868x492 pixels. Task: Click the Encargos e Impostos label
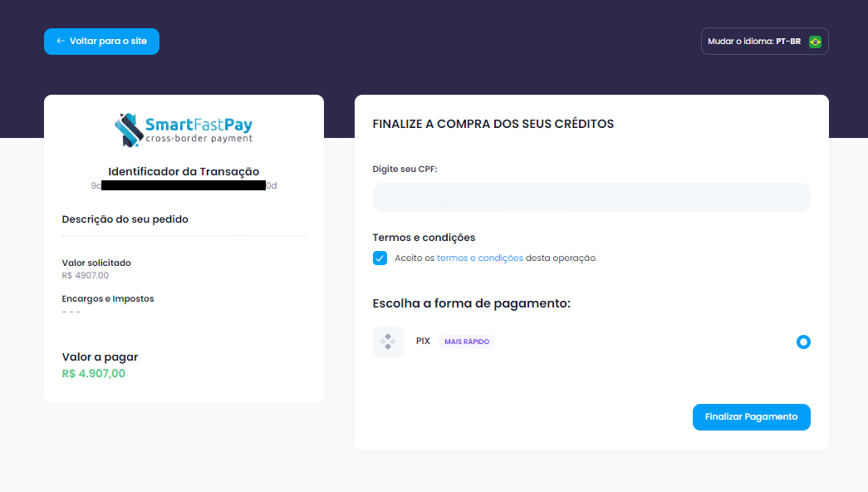click(x=108, y=298)
